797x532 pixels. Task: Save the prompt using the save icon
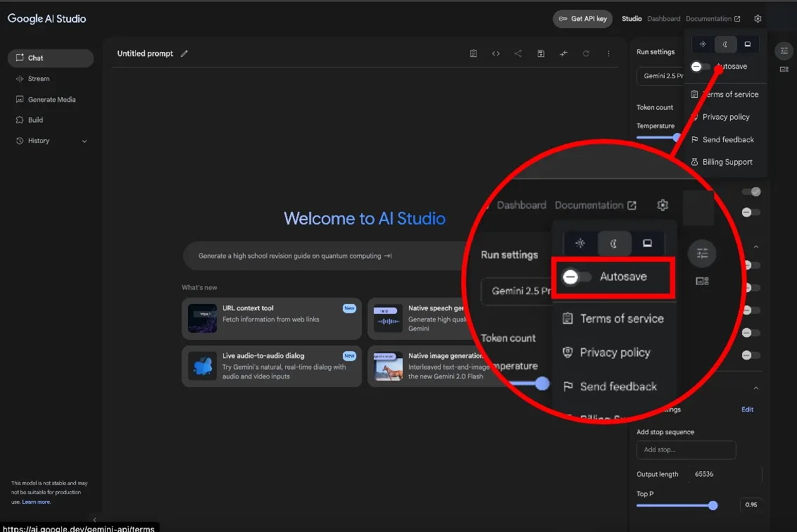(x=541, y=53)
